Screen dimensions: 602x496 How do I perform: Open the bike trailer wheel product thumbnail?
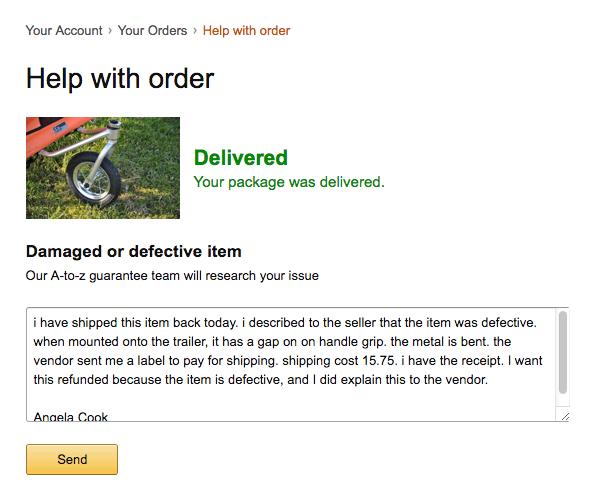103,168
